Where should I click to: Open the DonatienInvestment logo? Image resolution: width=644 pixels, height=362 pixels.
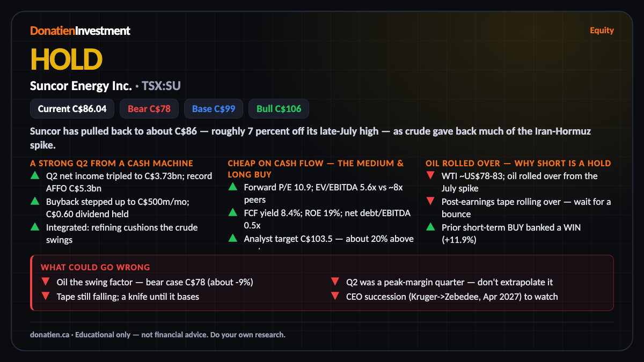(80, 31)
